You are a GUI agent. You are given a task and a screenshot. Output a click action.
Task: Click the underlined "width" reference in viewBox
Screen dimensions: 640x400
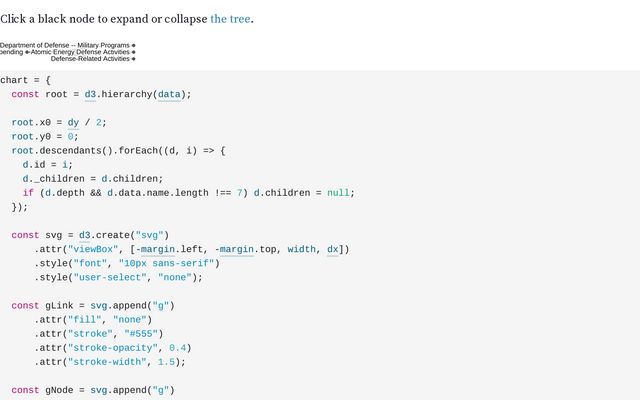pyautogui.click(x=301, y=249)
